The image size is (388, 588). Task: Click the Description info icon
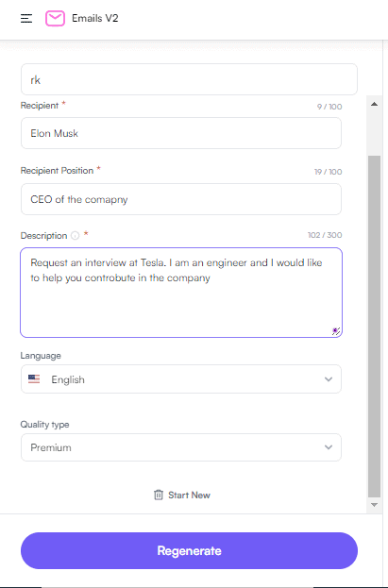tap(75, 236)
